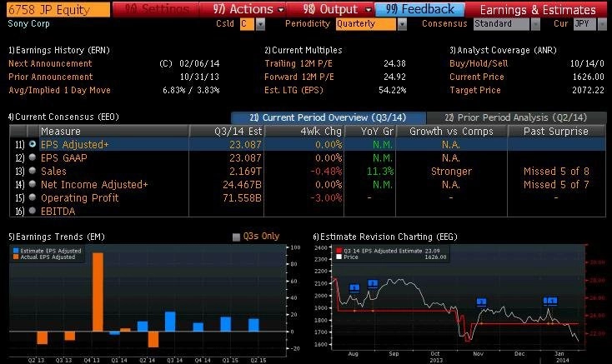Screen dimensions: 612x364
Task: Select the Sales radio button
Action: click(33, 171)
